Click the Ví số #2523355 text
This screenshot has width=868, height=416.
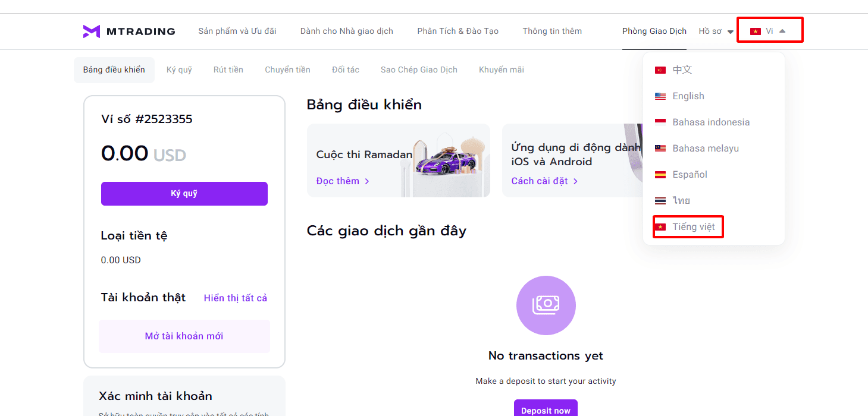147,119
